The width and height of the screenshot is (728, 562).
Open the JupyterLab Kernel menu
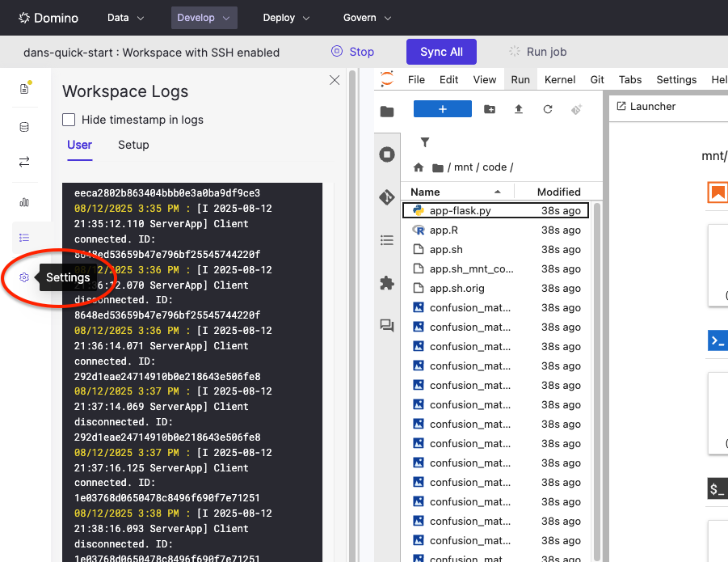click(560, 80)
